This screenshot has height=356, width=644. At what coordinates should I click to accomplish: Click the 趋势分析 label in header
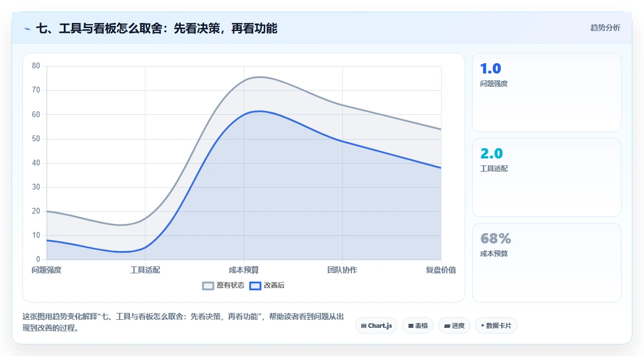click(605, 28)
